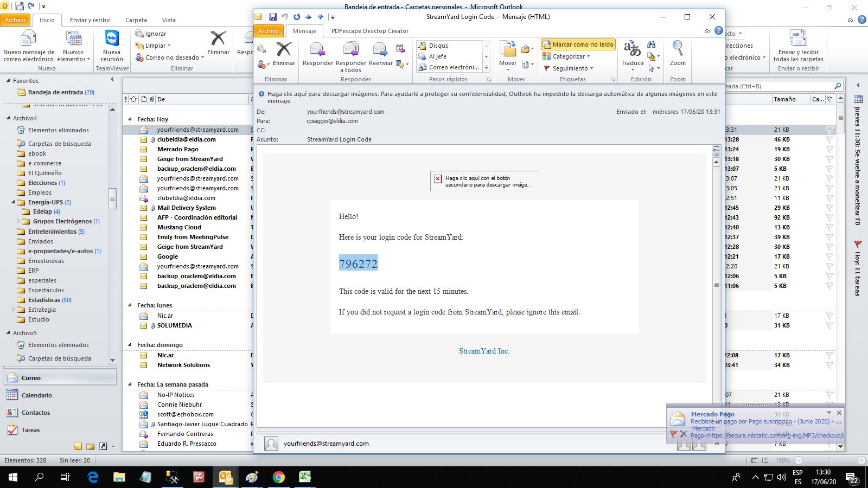868x488 pixels.
Task: Open the Categorizar dropdown
Action: pos(567,56)
